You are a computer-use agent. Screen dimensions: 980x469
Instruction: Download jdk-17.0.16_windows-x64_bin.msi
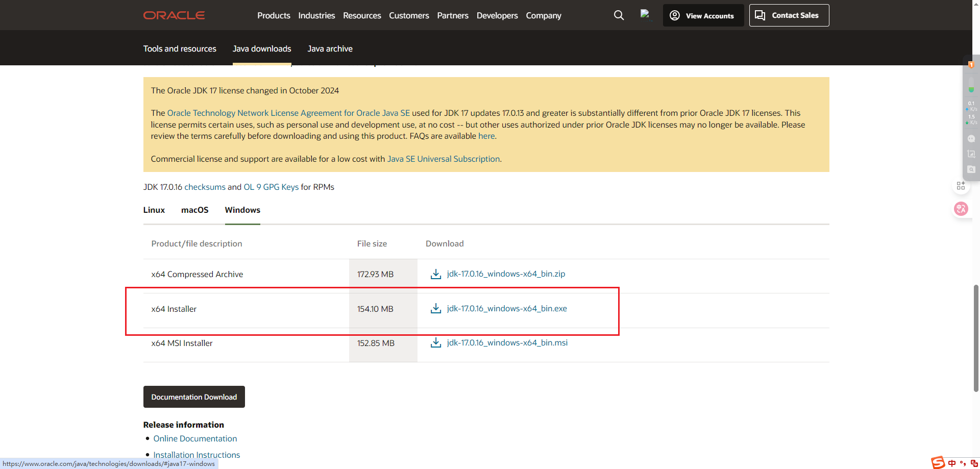point(507,342)
